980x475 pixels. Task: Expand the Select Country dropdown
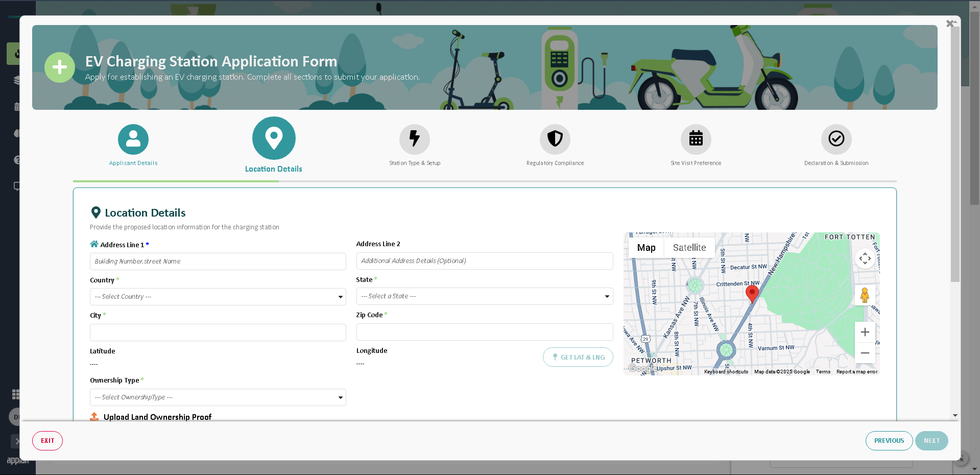(x=218, y=297)
